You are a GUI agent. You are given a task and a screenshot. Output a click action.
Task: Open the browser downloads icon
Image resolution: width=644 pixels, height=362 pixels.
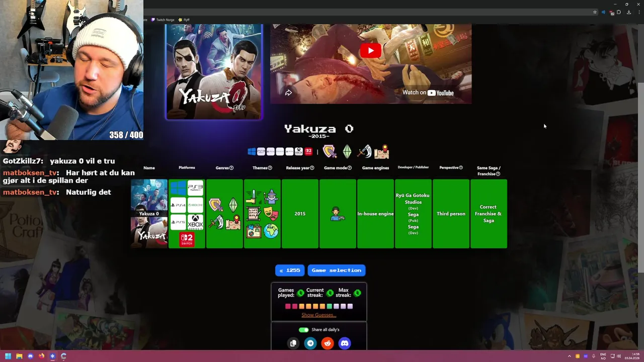coord(629,12)
